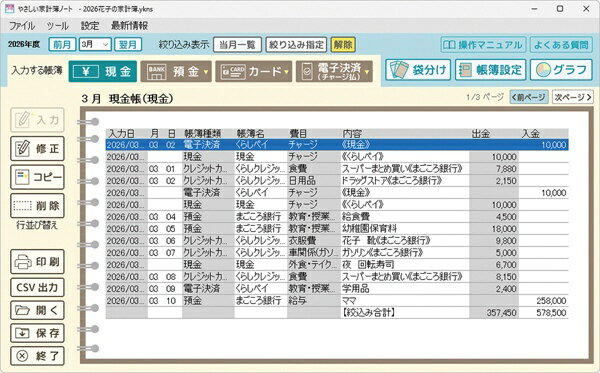This screenshot has width=600, height=373.
Task: Open 帳簿設定 ledger settings
Action: [x=491, y=70]
